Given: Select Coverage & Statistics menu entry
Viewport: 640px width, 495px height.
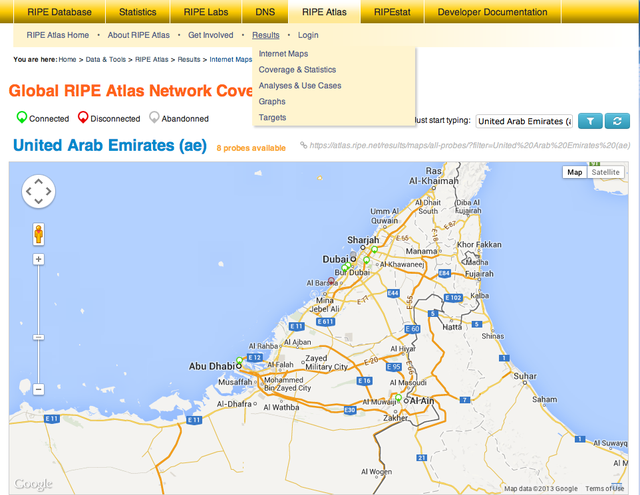Looking at the screenshot, I should 297,70.
